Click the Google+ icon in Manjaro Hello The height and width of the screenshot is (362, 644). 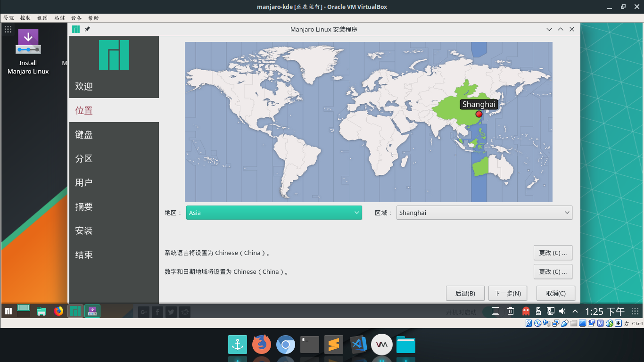tap(143, 312)
